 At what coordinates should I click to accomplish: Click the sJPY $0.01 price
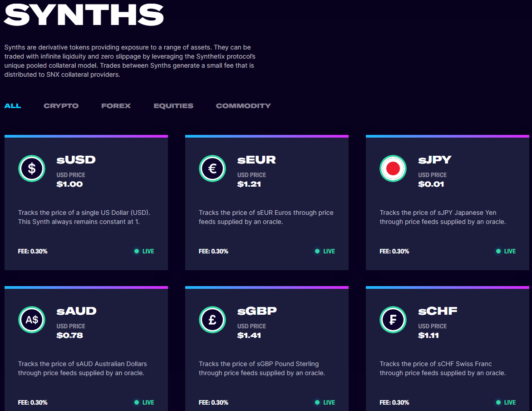pyautogui.click(x=431, y=184)
